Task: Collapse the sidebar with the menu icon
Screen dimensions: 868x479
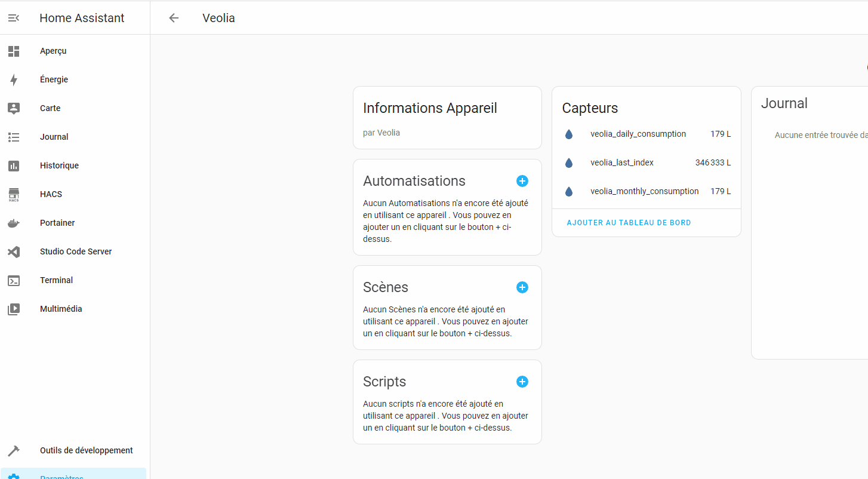Action: pyautogui.click(x=14, y=18)
